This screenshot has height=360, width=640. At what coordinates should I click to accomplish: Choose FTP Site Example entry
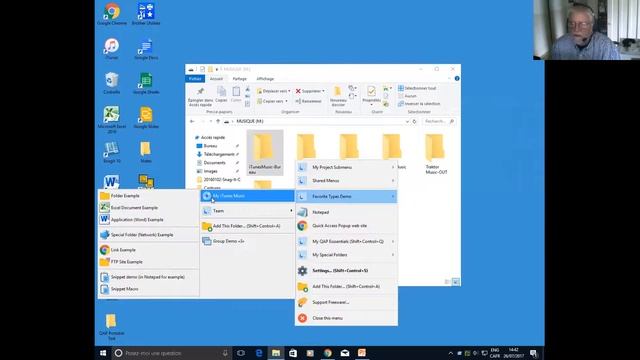point(149,262)
